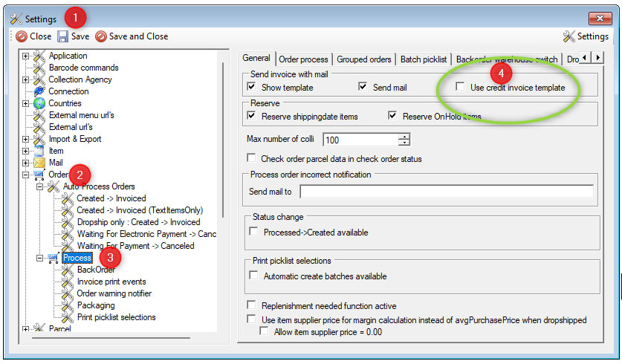Click the External menu url's icon
The width and height of the screenshot is (622, 364).
(x=39, y=115)
